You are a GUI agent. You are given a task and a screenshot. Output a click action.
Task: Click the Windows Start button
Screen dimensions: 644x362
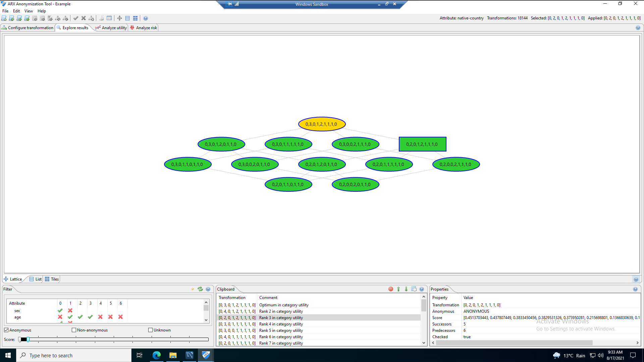(x=8, y=355)
